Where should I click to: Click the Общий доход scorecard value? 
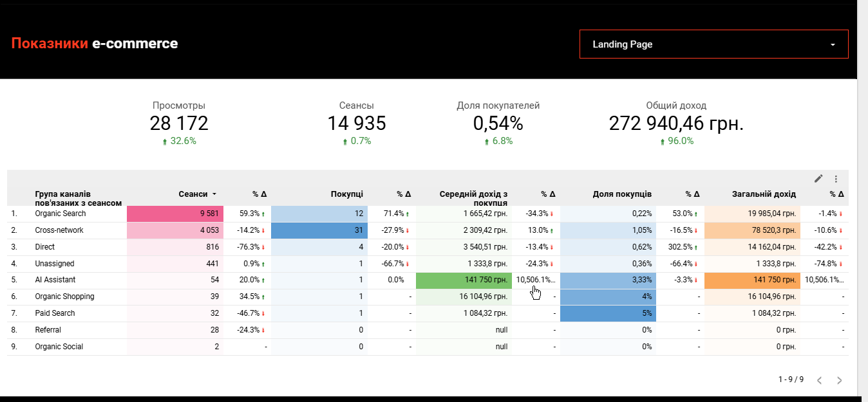point(676,123)
